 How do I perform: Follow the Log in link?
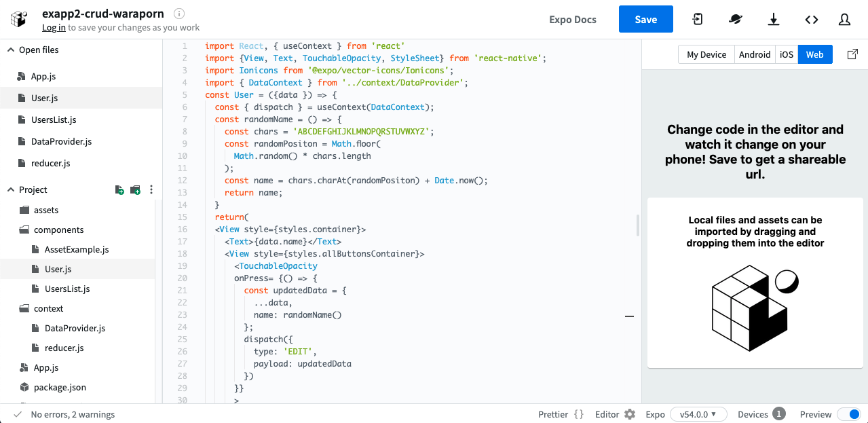coord(54,28)
